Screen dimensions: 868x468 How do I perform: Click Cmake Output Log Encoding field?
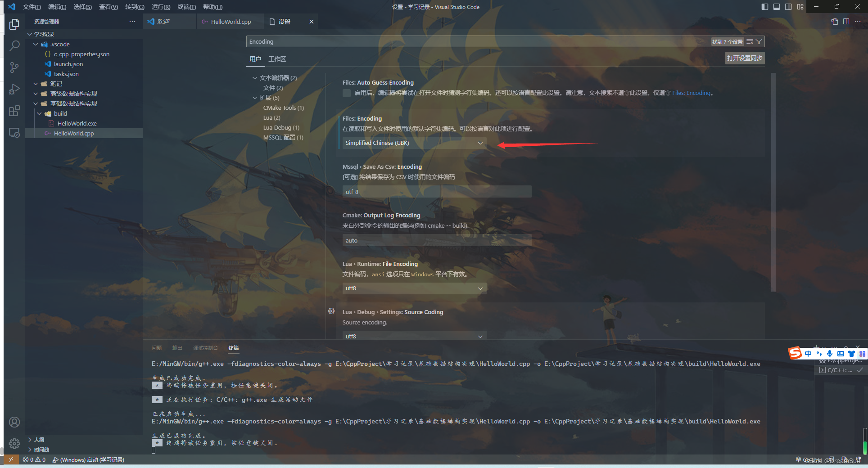437,240
